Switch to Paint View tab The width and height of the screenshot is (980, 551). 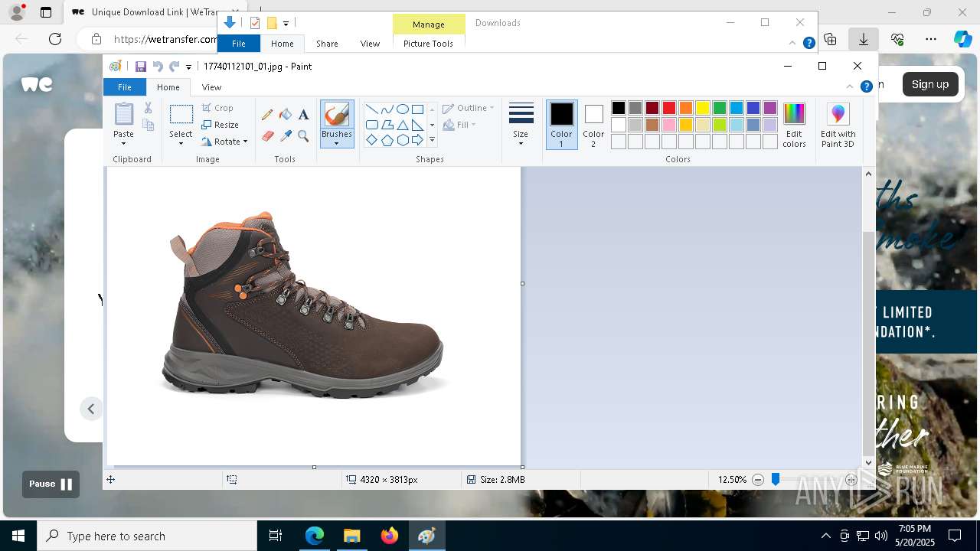click(x=211, y=87)
